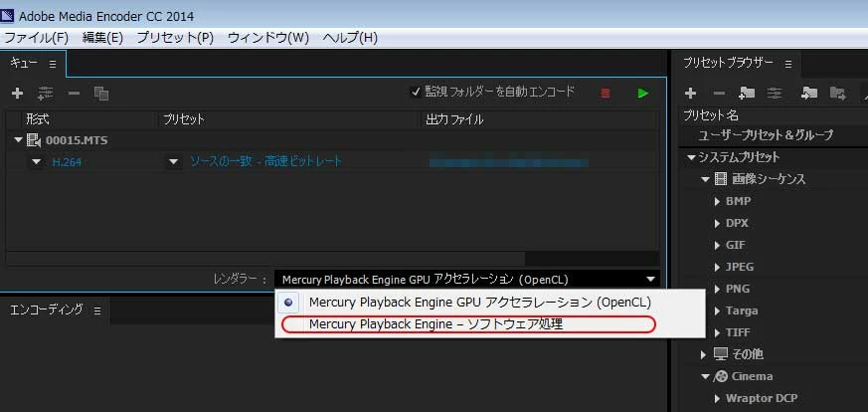
Task: Expand the TIFF preset group
Action: point(718,332)
